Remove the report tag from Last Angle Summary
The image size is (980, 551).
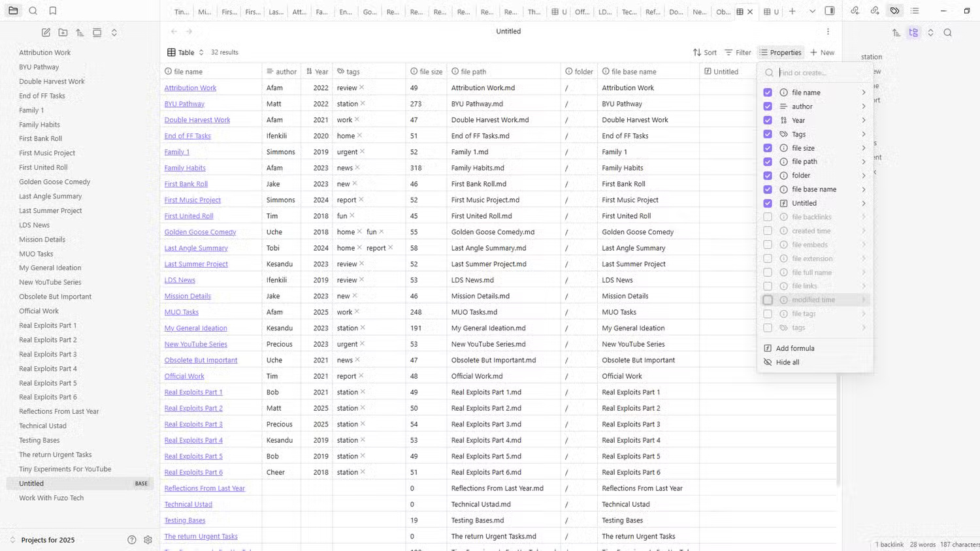[x=391, y=248]
